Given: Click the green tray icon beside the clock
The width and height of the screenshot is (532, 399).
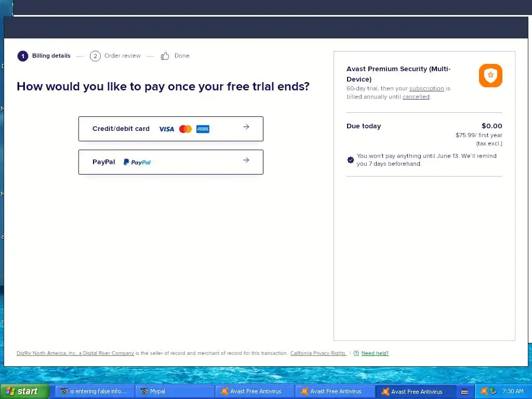Looking at the screenshot, I should pos(494,391).
